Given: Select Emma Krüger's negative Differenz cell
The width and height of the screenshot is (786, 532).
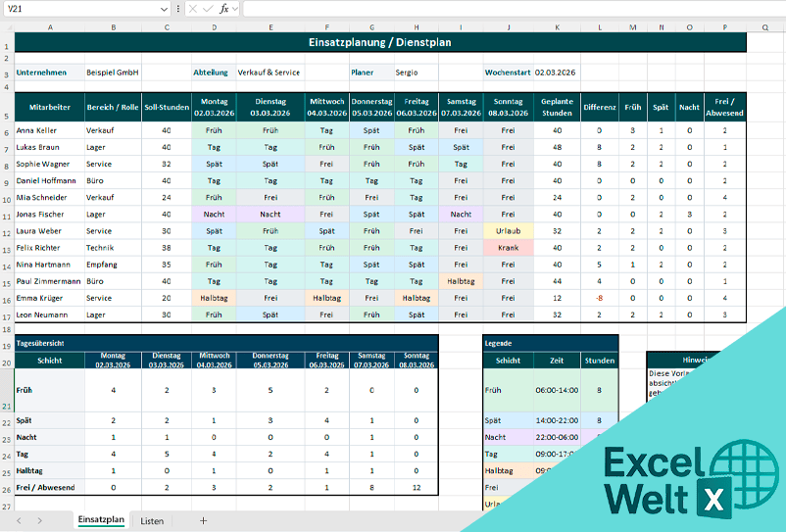Looking at the screenshot, I should click(x=598, y=298).
